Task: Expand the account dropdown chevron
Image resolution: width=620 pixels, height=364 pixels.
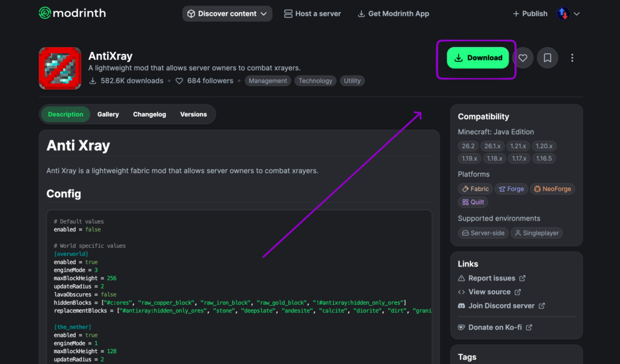Action: [x=576, y=14]
